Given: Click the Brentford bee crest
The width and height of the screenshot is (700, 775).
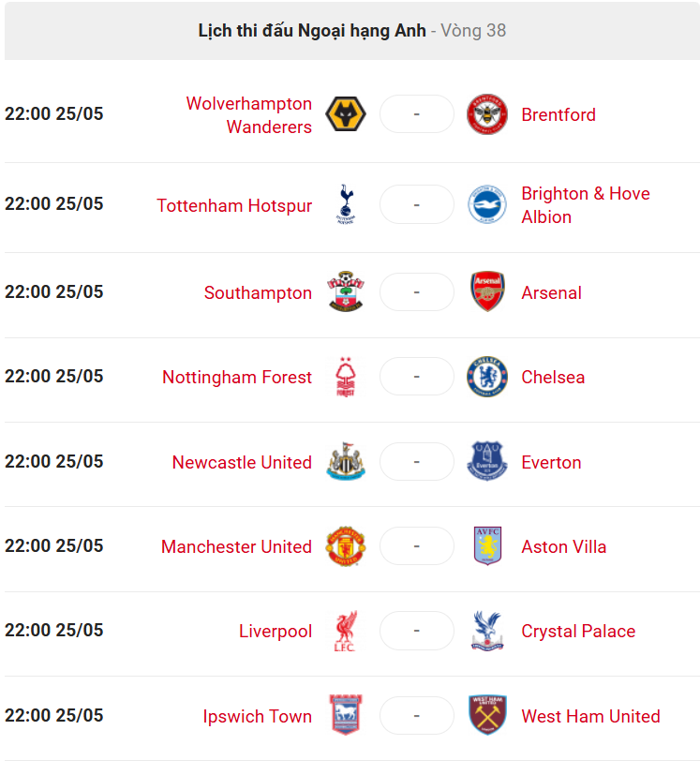Looking at the screenshot, I should point(487,114).
